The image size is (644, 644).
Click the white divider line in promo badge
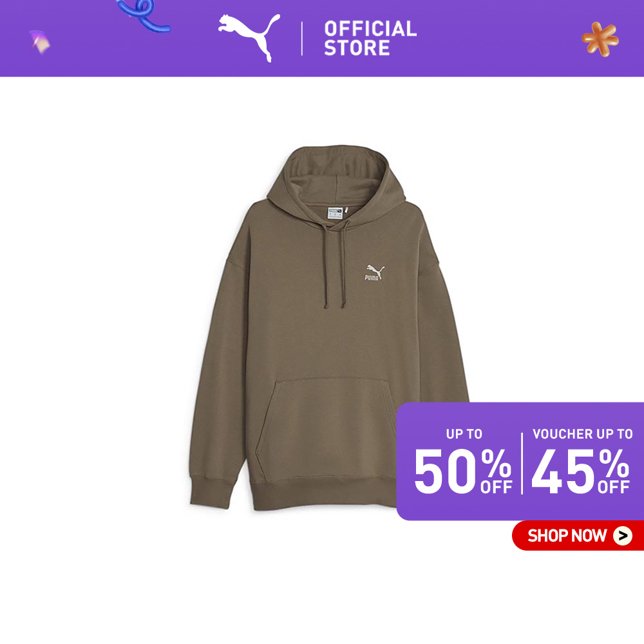tap(522, 463)
